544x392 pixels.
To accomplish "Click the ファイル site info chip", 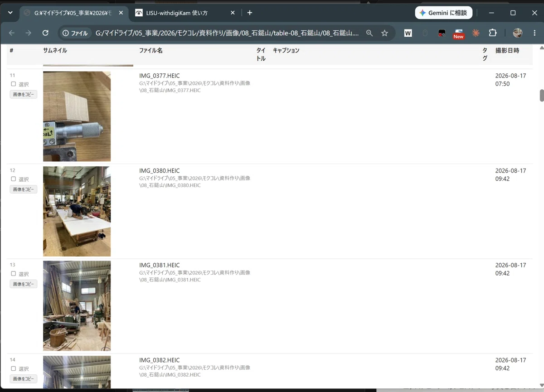I will pyautogui.click(x=76, y=33).
